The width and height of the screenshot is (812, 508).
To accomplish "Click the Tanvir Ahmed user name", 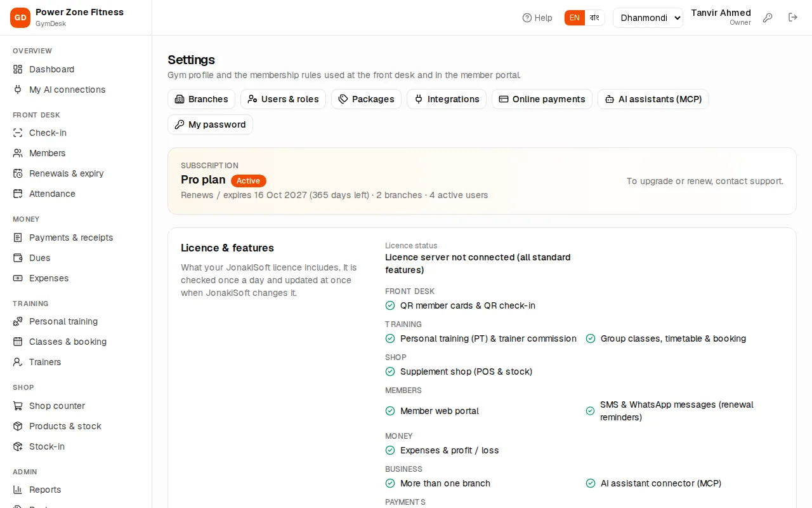I will coord(721,13).
